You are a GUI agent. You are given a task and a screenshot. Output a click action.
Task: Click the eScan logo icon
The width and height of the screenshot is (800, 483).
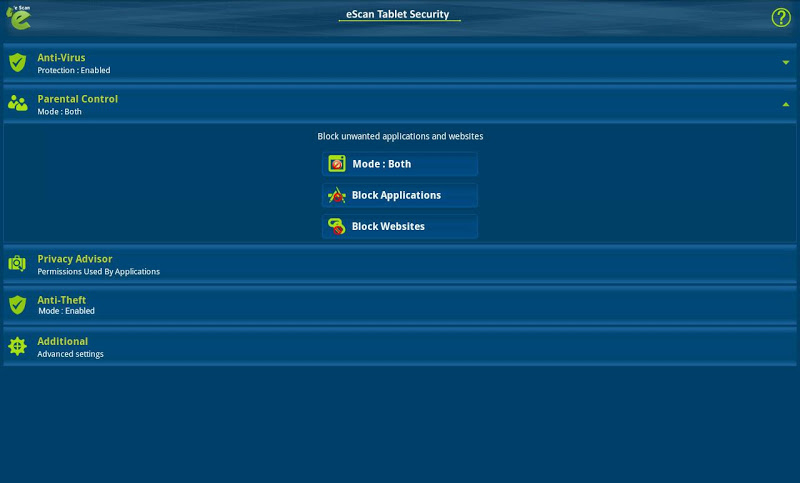coord(18,17)
